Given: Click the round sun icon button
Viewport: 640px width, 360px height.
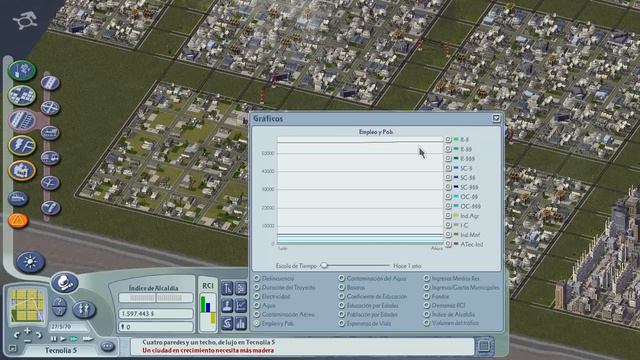Looking at the screenshot, I should 31,262.
